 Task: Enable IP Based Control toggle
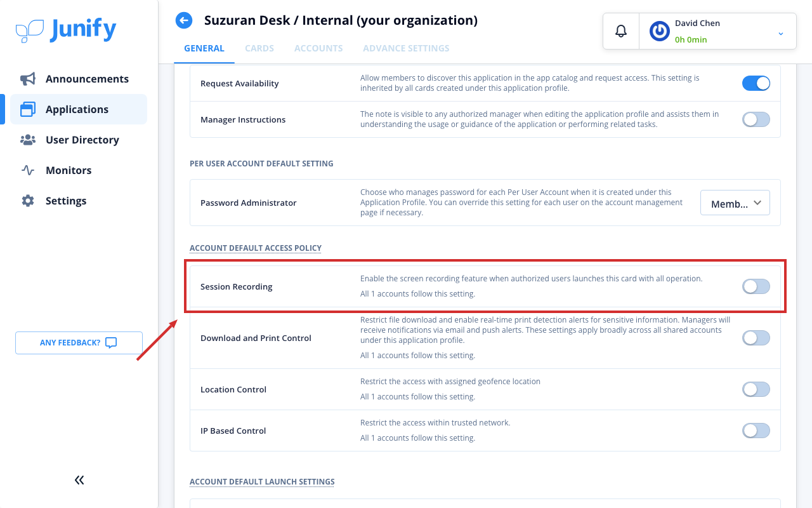point(756,431)
